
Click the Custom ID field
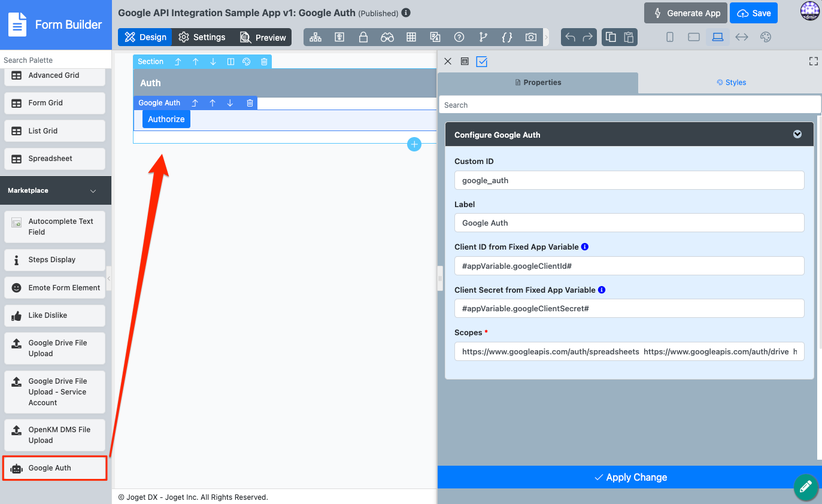point(629,180)
